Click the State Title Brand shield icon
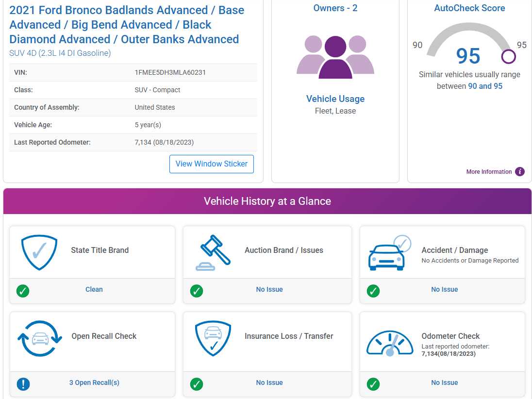Image resolution: width=532 pixels, height=399 pixels. pos(39,252)
